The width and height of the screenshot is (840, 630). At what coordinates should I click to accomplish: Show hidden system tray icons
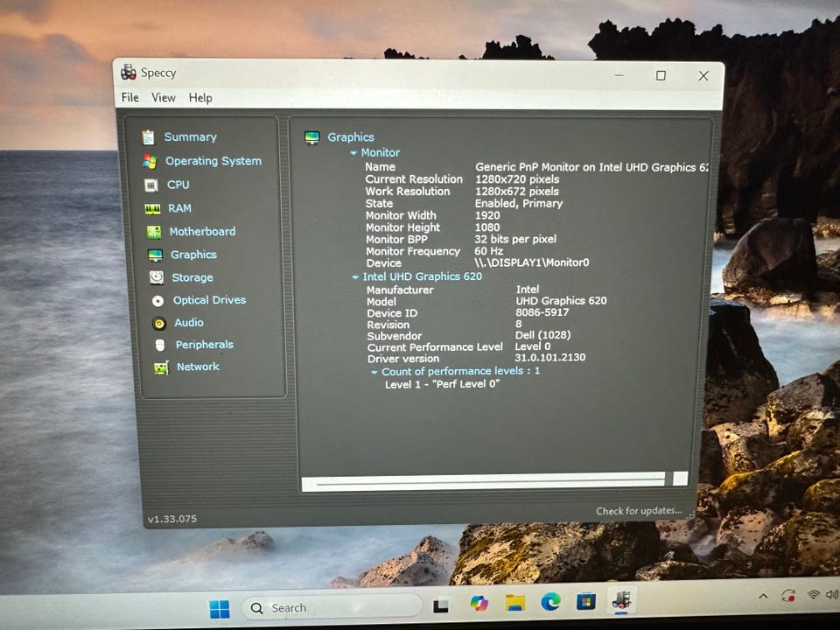pyautogui.click(x=763, y=596)
